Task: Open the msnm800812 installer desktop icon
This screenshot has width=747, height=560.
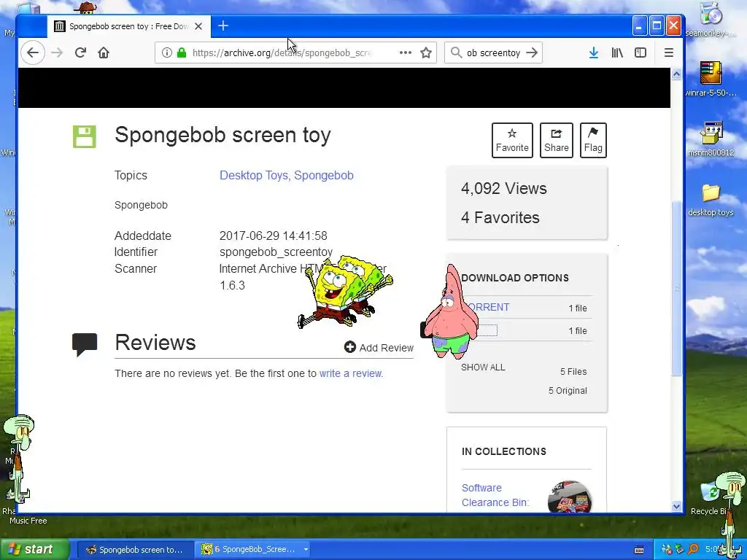Action: pos(711,139)
